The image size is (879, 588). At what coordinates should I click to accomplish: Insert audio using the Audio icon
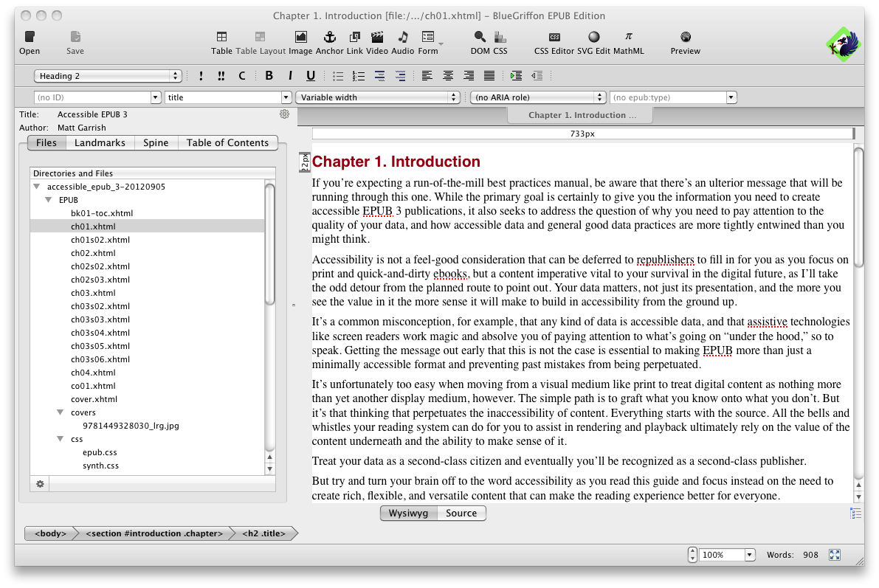pos(402,37)
